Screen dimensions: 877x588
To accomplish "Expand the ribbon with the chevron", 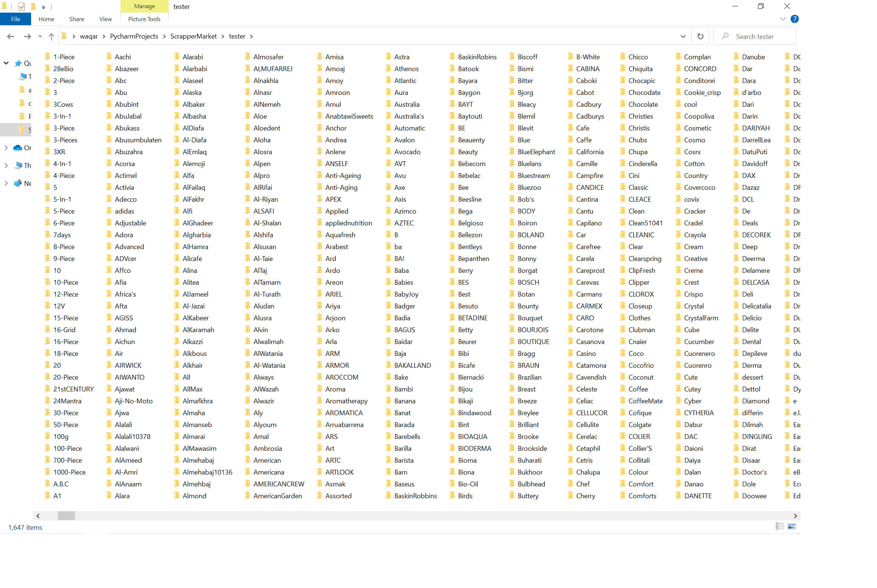I will 782,19.
